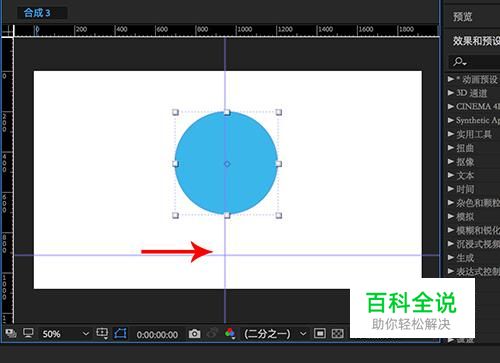
Task: Take a snapshot with the camera icon
Action: (194, 334)
